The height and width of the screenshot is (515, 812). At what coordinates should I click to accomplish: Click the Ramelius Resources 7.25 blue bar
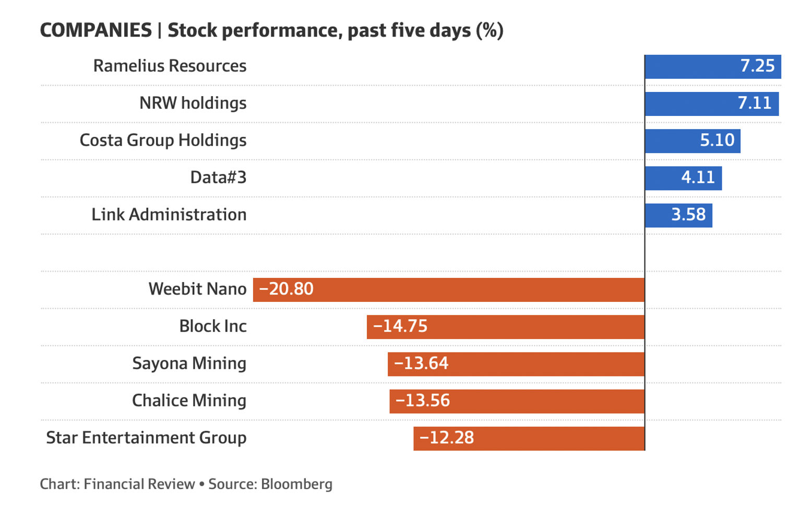[712, 66]
